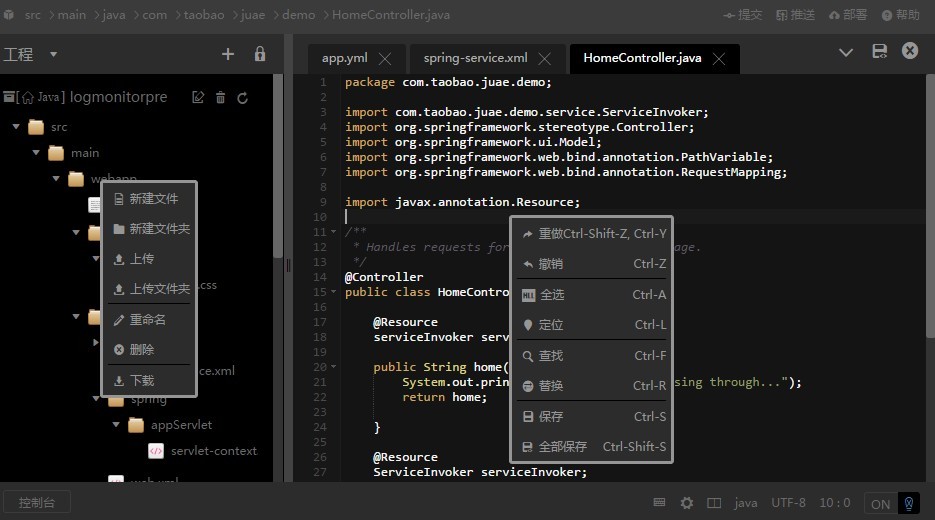Image resolution: width=935 pixels, height=520 pixels.
Task: Collapse the src folder
Action: [x=16, y=126]
